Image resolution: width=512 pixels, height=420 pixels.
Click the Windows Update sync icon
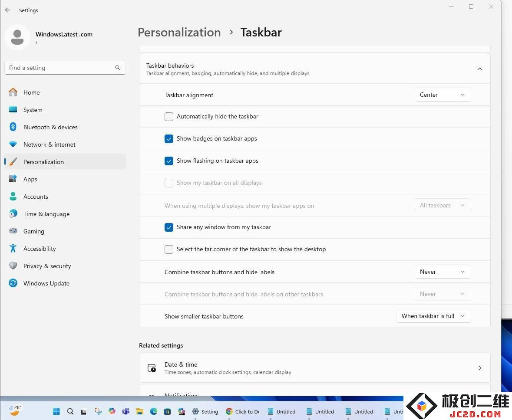click(13, 283)
